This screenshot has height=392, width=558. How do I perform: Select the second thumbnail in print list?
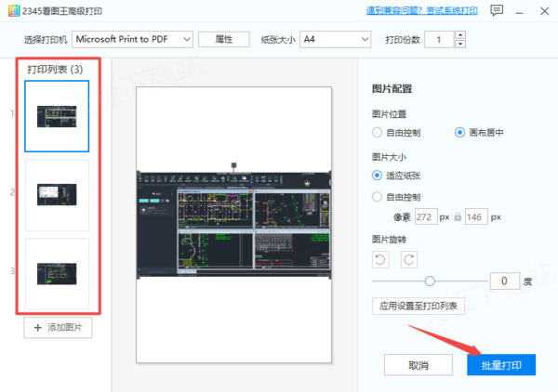click(x=58, y=193)
